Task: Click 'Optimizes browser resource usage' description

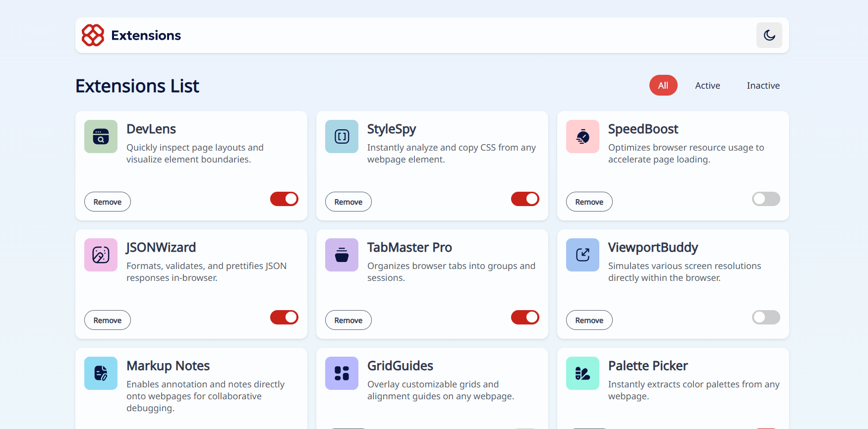Action: click(686, 154)
